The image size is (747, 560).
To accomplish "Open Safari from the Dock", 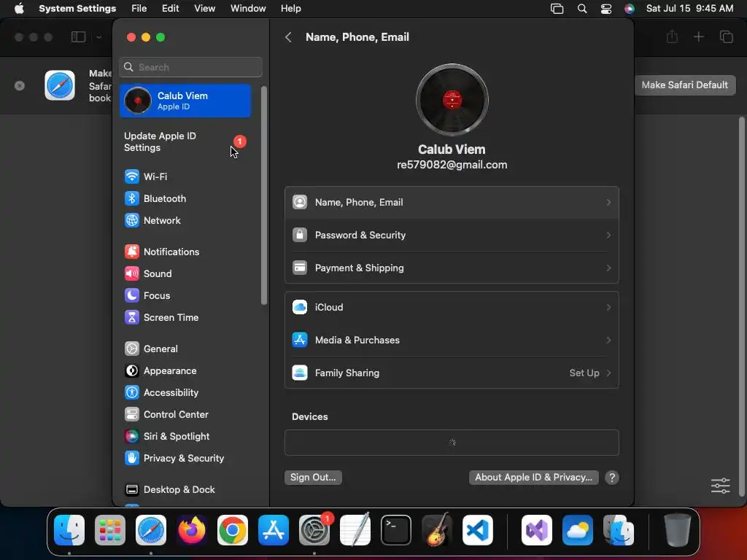I will pos(151,530).
